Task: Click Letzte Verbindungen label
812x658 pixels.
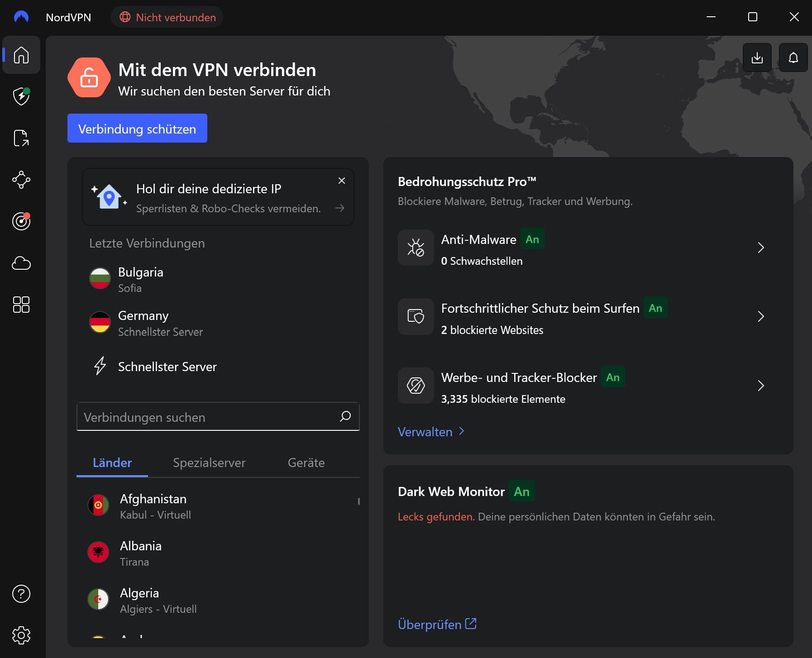Action: point(147,243)
